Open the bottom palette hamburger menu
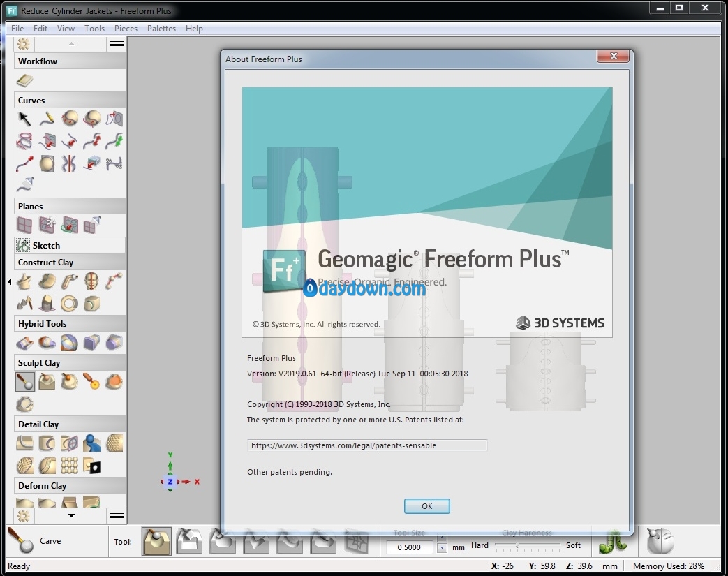Screen dimensions: 728x576 tap(117, 515)
